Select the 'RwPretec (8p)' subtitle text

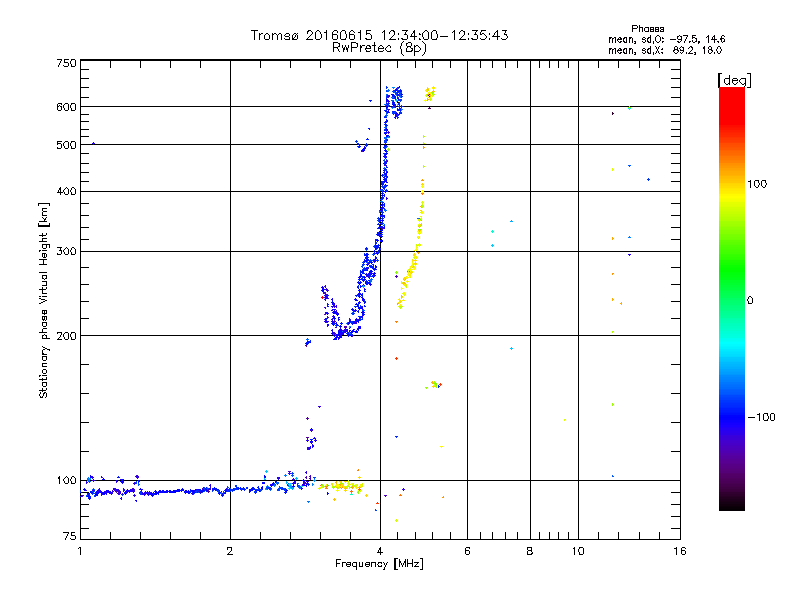pos(379,48)
